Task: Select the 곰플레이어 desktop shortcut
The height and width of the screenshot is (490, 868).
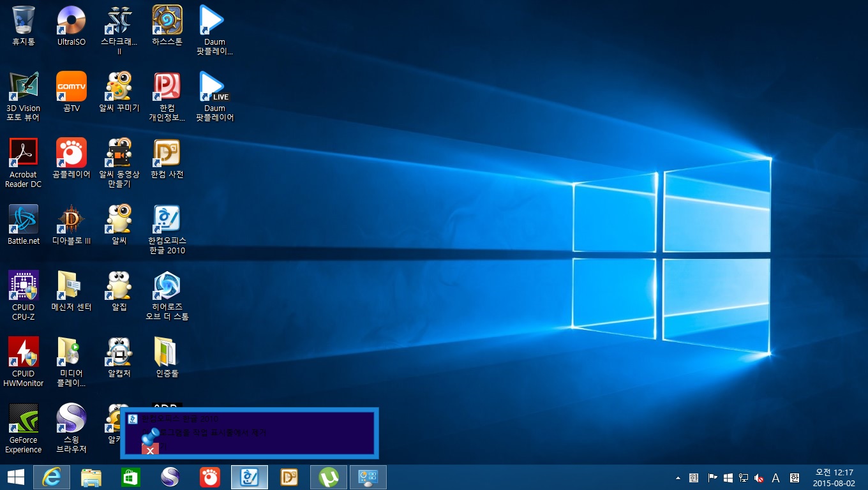Action: (71, 159)
